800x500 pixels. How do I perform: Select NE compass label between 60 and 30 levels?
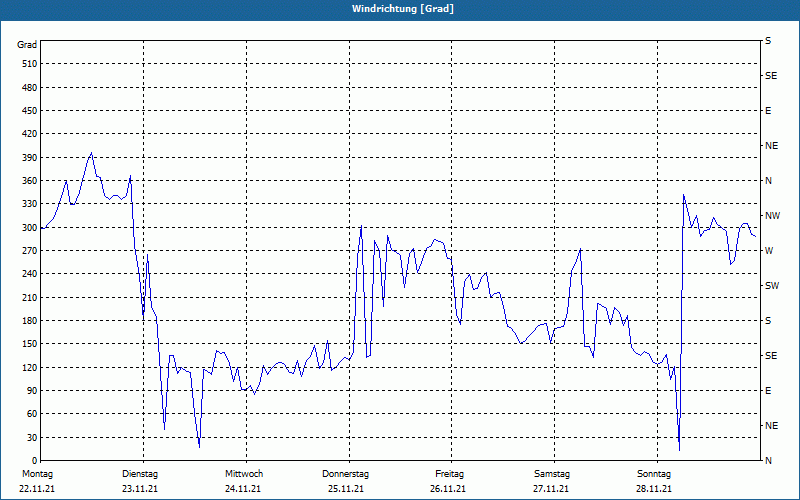coord(771,426)
